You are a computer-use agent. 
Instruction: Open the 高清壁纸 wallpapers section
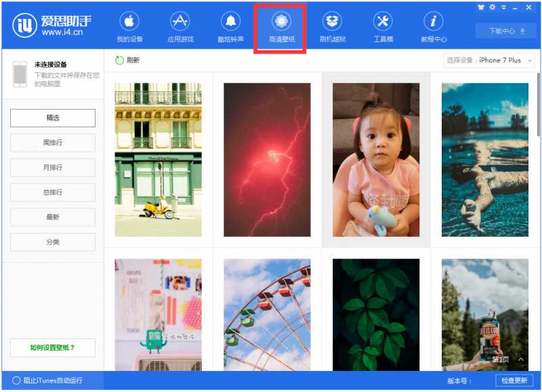coord(281,27)
